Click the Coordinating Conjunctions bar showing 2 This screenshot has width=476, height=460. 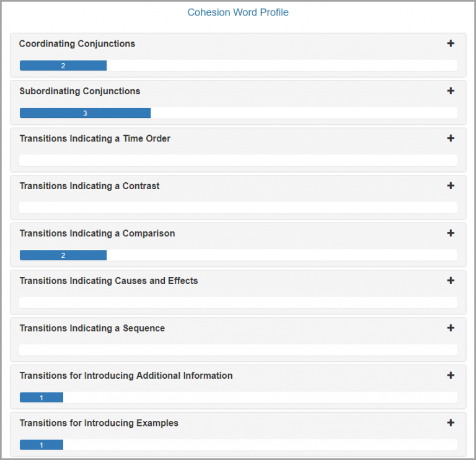click(x=63, y=66)
